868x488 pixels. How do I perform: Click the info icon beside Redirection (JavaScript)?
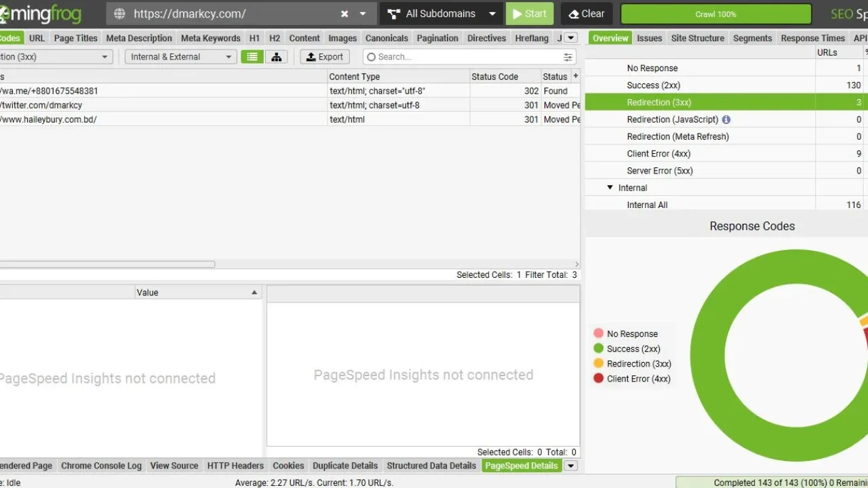[726, 119]
